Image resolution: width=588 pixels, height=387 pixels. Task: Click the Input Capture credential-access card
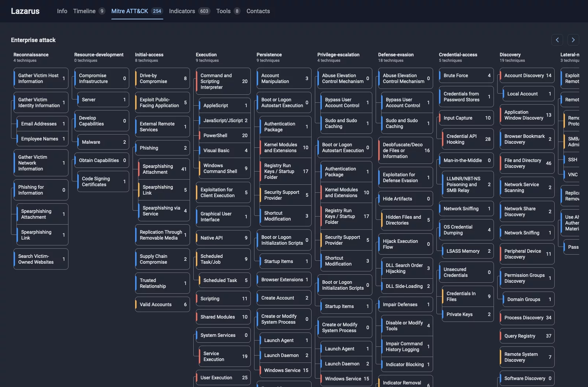(x=465, y=118)
